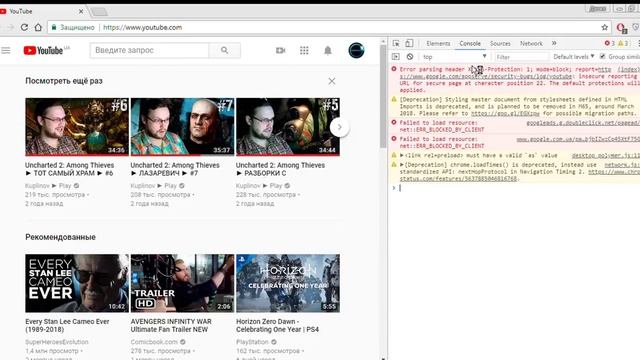640x360 pixels.
Task: Expand the link rel=preload warning
Action: pos(402,156)
